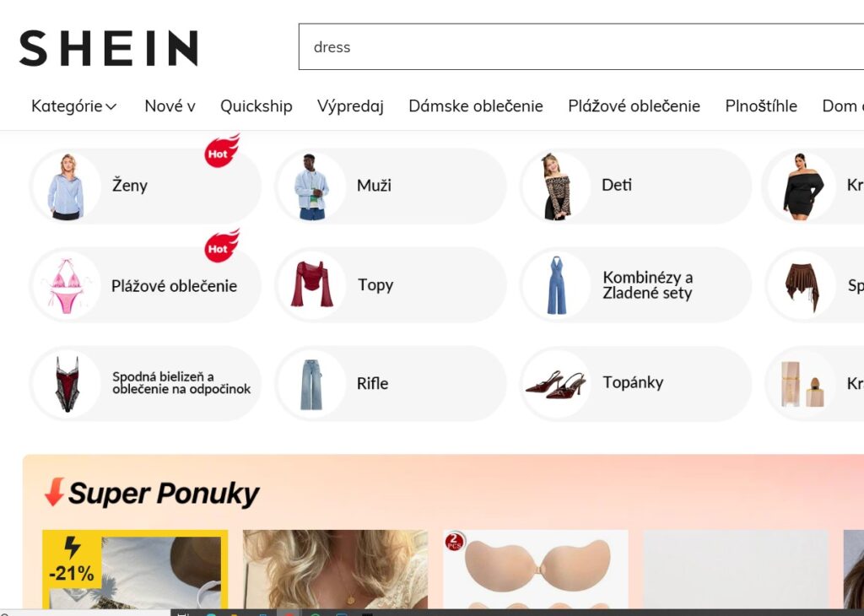Click the SHEIN logo

coord(109,48)
